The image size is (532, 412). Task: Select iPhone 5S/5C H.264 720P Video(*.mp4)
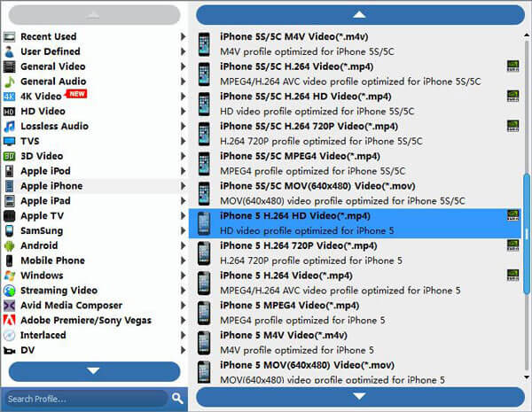point(356,134)
